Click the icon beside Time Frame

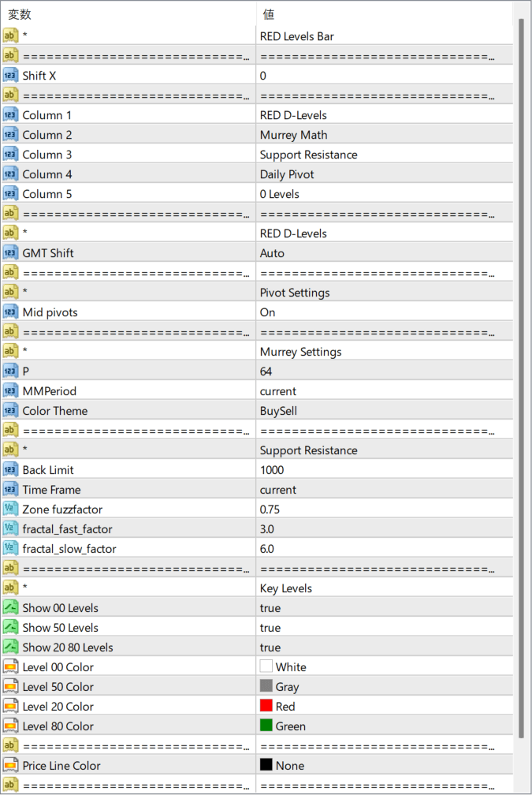coord(10,490)
